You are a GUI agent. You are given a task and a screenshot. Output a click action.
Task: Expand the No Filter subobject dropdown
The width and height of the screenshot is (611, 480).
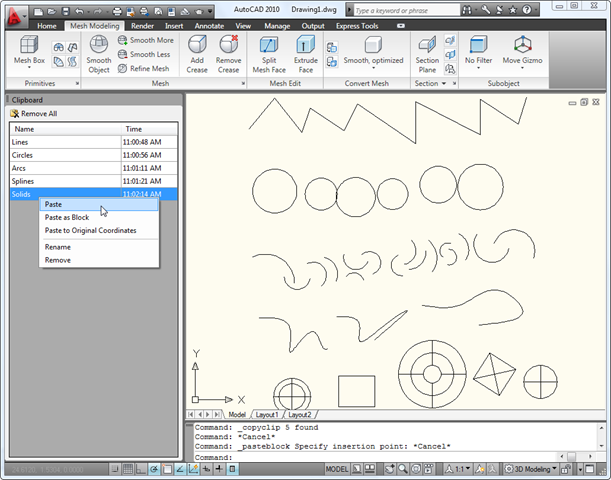point(478,69)
